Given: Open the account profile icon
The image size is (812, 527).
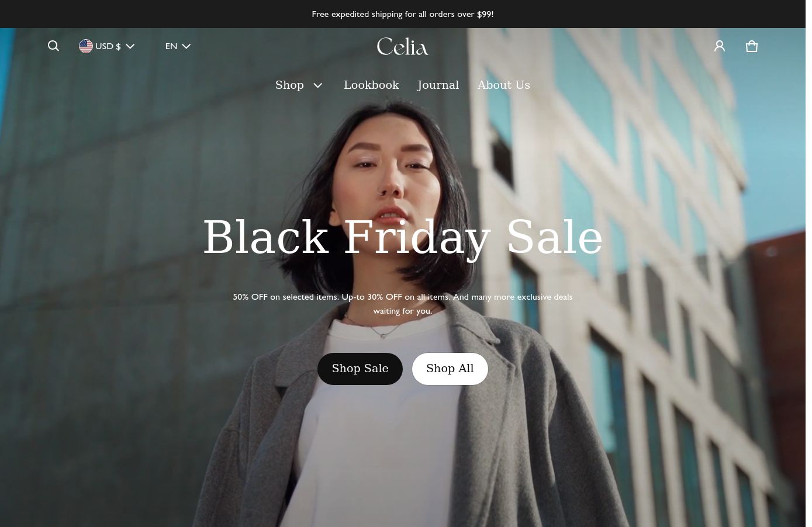Looking at the screenshot, I should pos(720,46).
